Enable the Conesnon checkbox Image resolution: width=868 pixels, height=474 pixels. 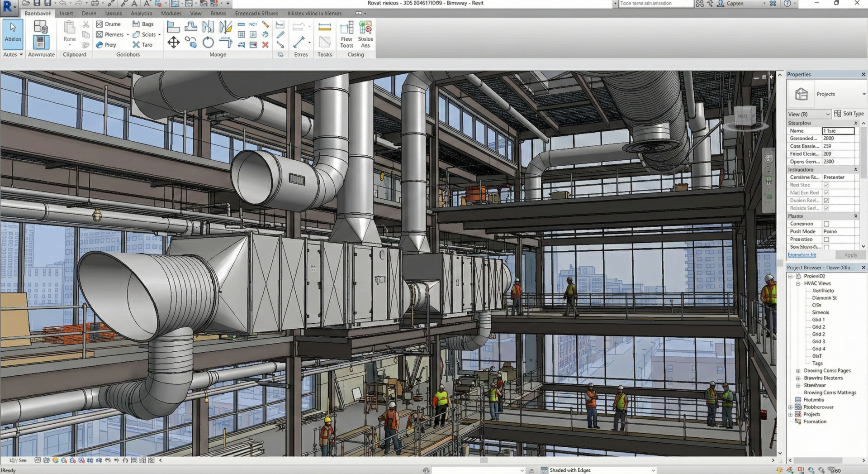pyautogui.click(x=826, y=224)
